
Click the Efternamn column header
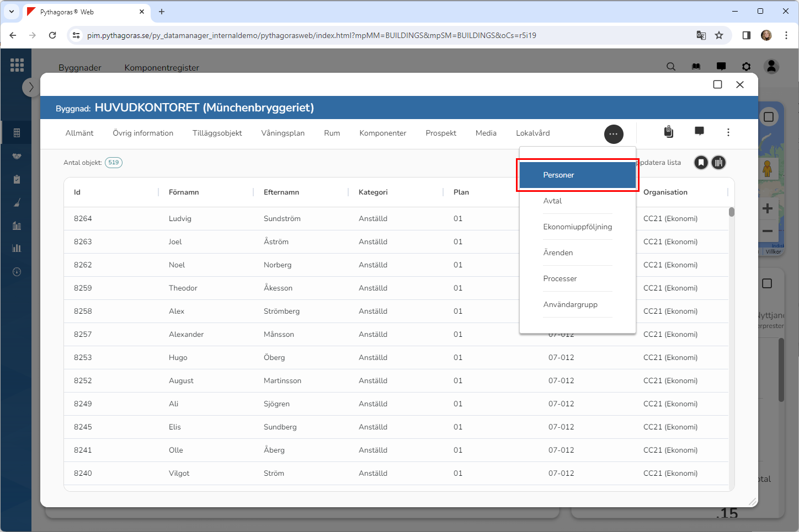pyautogui.click(x=281, y=192)
